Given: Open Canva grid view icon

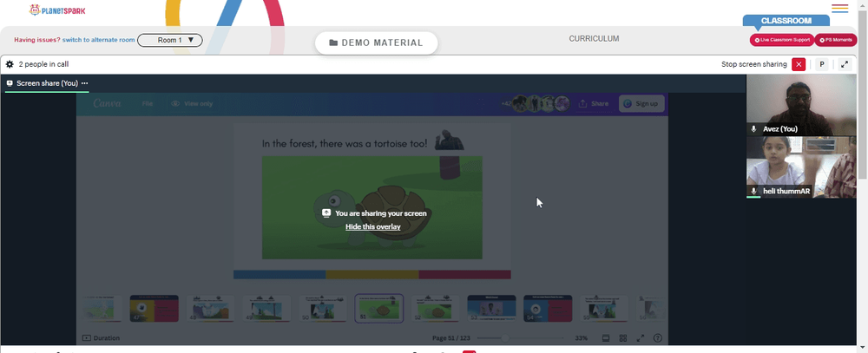Looking at the screenshot, I should tap(622, 338).
